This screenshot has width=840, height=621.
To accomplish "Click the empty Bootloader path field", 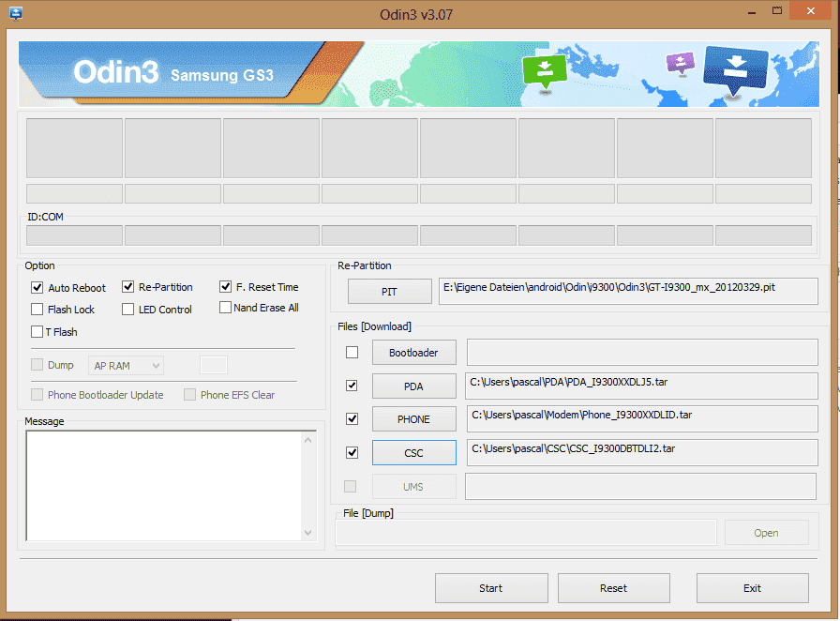I will click(x=642, y=353).
